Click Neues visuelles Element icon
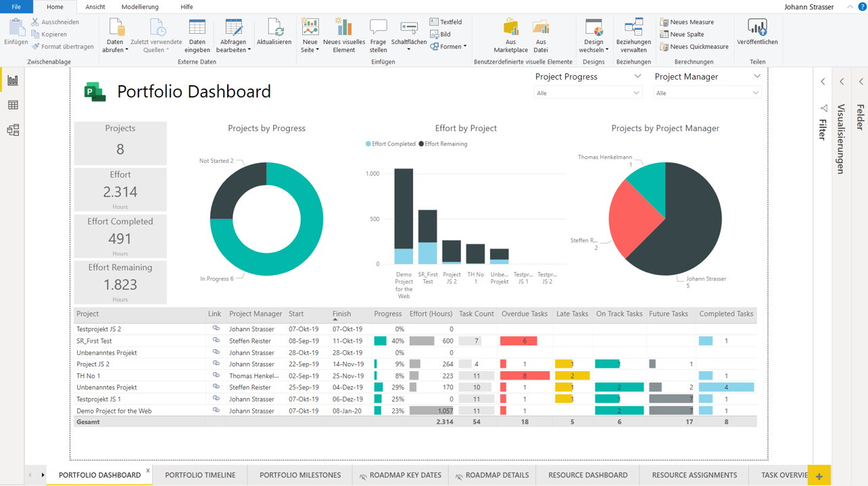Viewport: 868px width, 486px height. pos(343,28)
